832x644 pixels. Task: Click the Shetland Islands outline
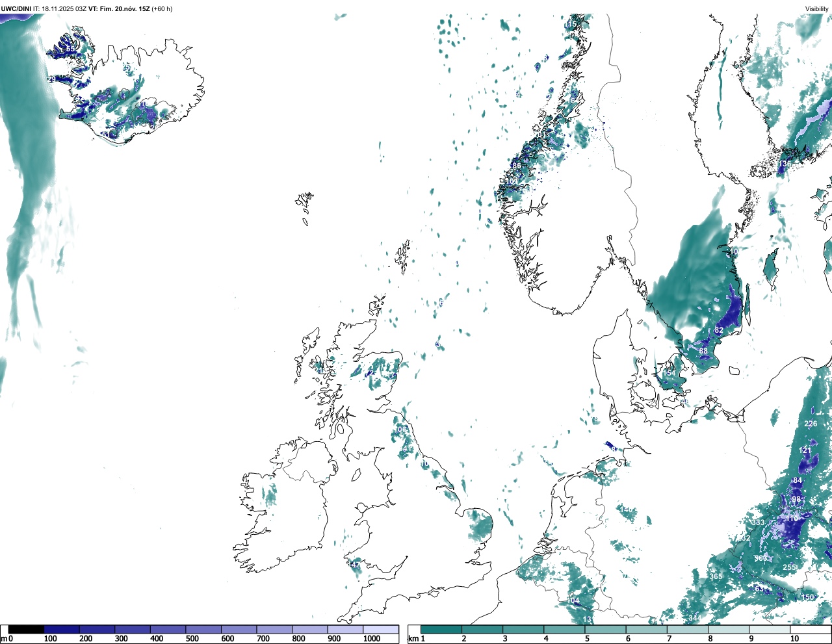coord(403,257)
